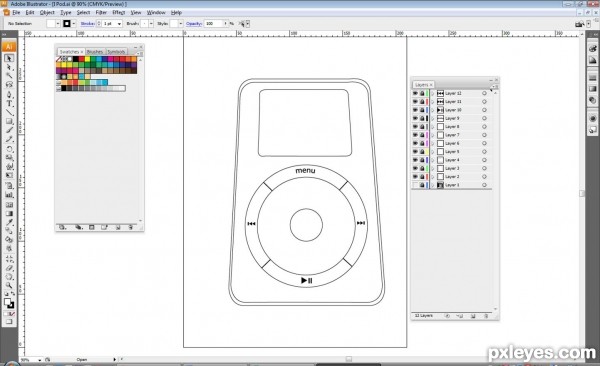Open the Window menu
The width and height of the screenshot is (600, 366).
[156, 13]
